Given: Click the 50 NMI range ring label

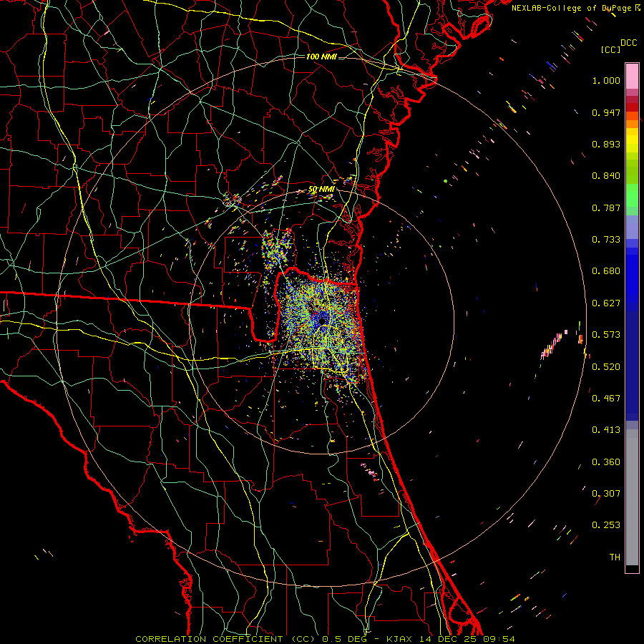Looking at the screenshot, I should coord(321,190).
